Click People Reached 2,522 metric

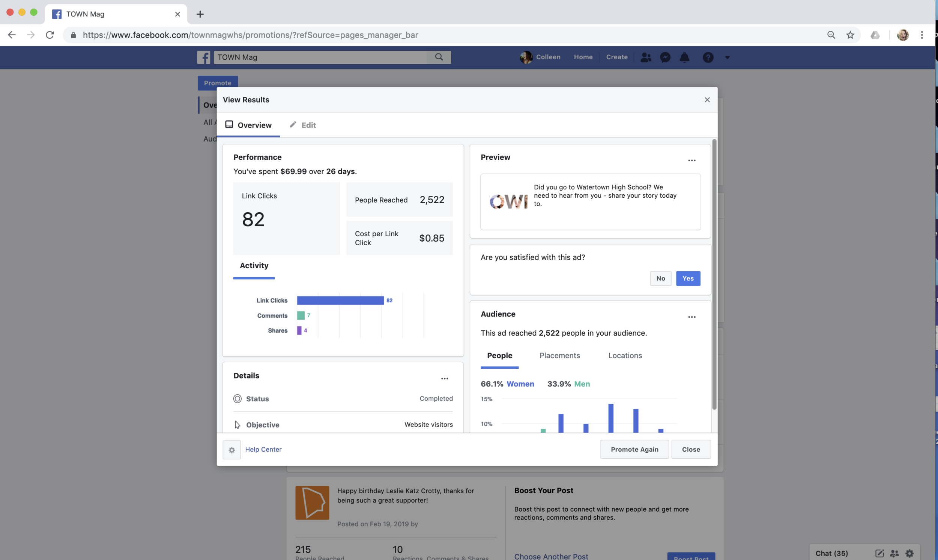click(399, 200)
